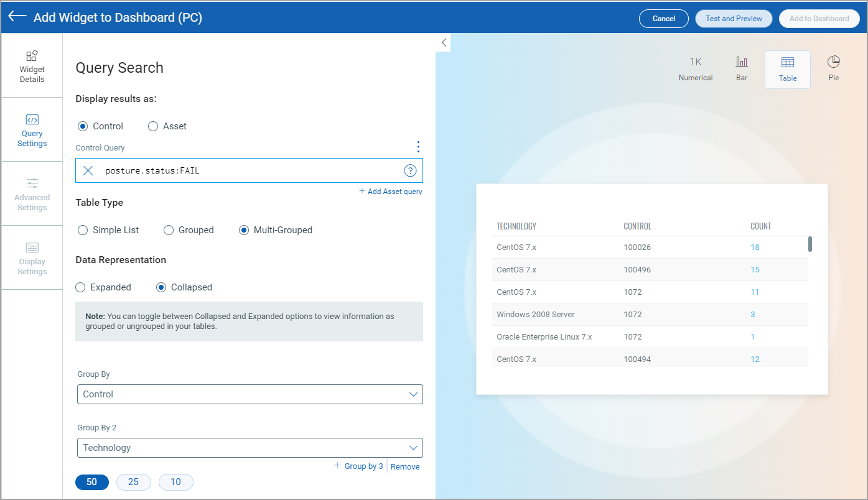Viewport: 868px width, 500px height.
Task: Go to Advanced Settings
Action: point(32,193)
